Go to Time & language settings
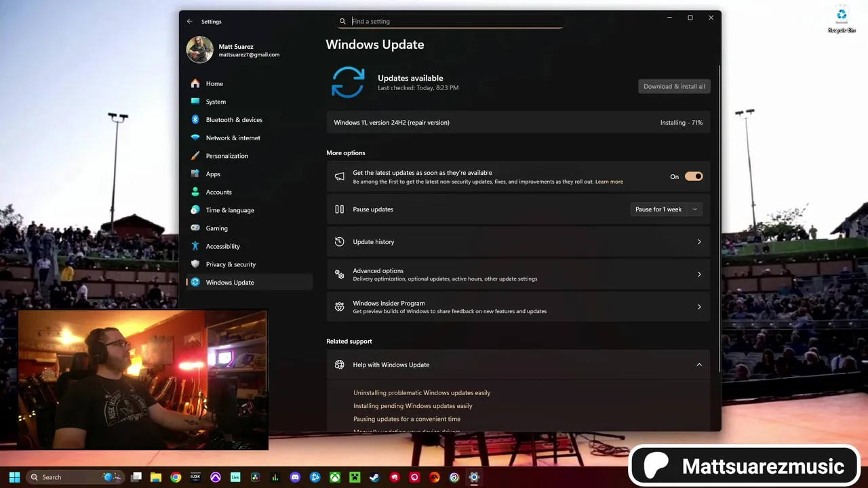868x488 pixels. 249,210
